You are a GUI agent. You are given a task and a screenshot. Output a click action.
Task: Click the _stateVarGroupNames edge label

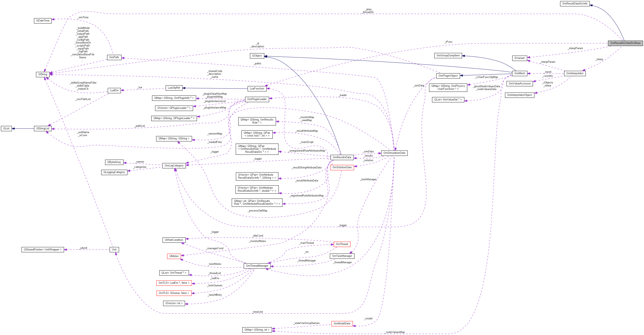click(x=306, y=323)
